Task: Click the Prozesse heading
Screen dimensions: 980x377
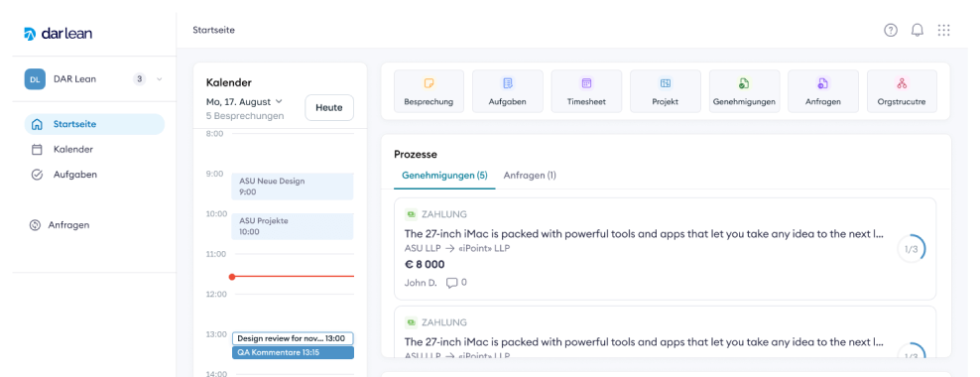Action: click(x=416, y=154)
